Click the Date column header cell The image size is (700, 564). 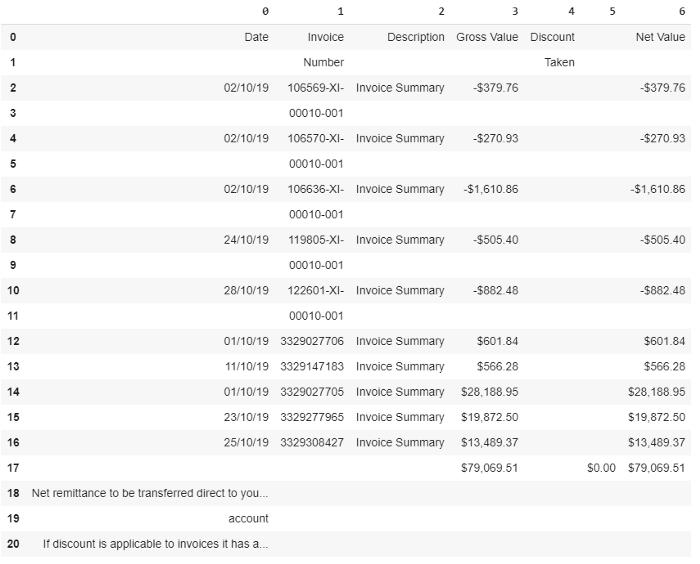click(256, 37)
